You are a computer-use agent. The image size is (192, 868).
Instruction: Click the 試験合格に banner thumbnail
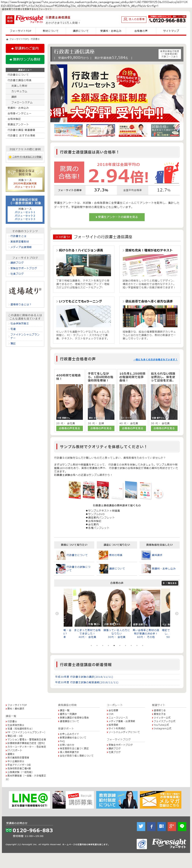click(x=165, y=130)
